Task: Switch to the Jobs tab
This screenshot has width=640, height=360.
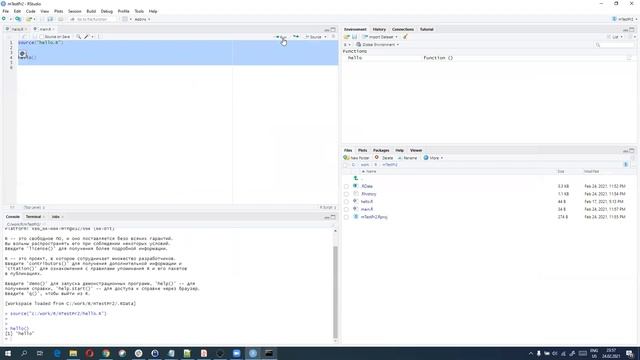Action: [x=56, y=217]
